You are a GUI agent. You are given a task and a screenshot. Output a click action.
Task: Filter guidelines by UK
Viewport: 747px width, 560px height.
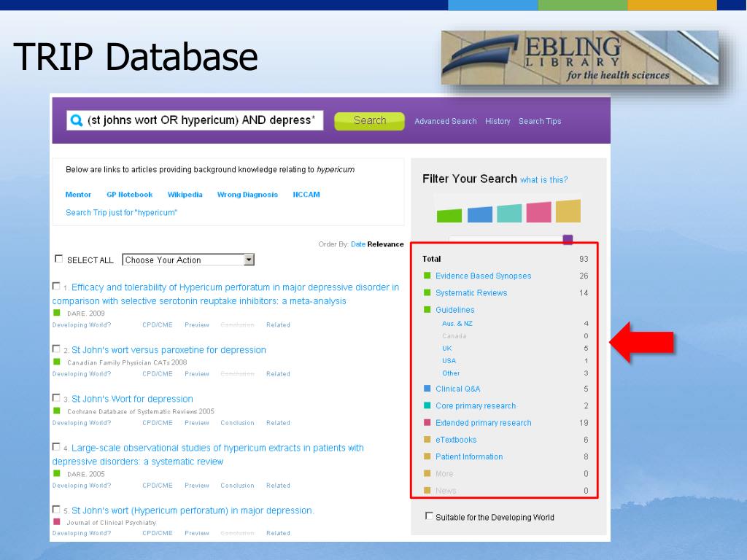(447, 348)
